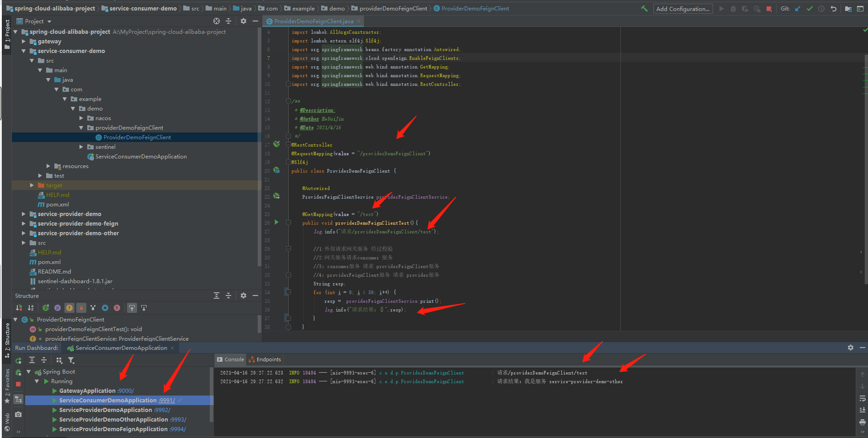
Task: Open Project panel settings gear
Action: (x=243, y=21)
